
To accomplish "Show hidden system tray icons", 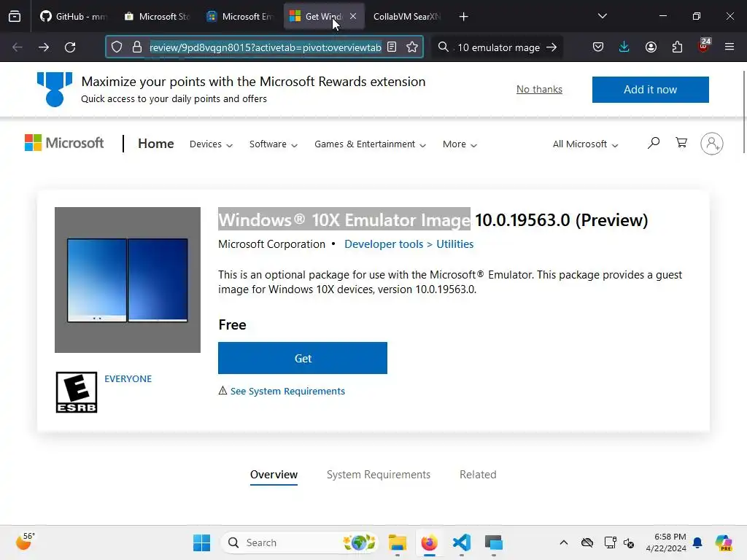I will (x=564, y=542).
